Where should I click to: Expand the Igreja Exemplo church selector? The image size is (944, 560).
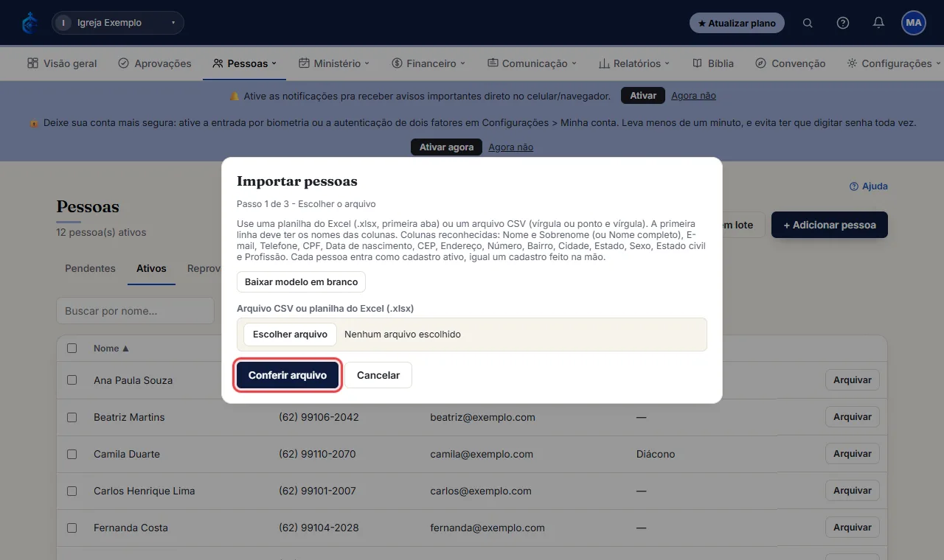[x=118, y=23]
